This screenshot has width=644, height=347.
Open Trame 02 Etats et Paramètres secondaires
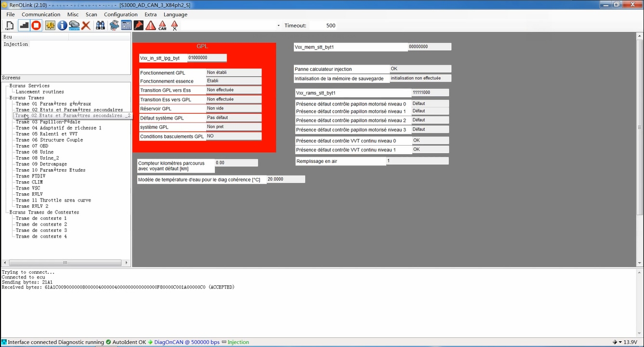69,110
